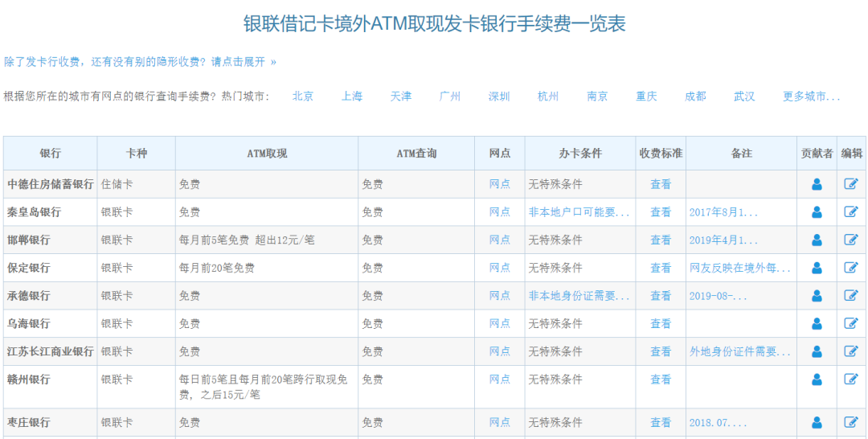View fee standard 查看 for 邯郸银行
The image size is (868, 439).
pos(661,240)
